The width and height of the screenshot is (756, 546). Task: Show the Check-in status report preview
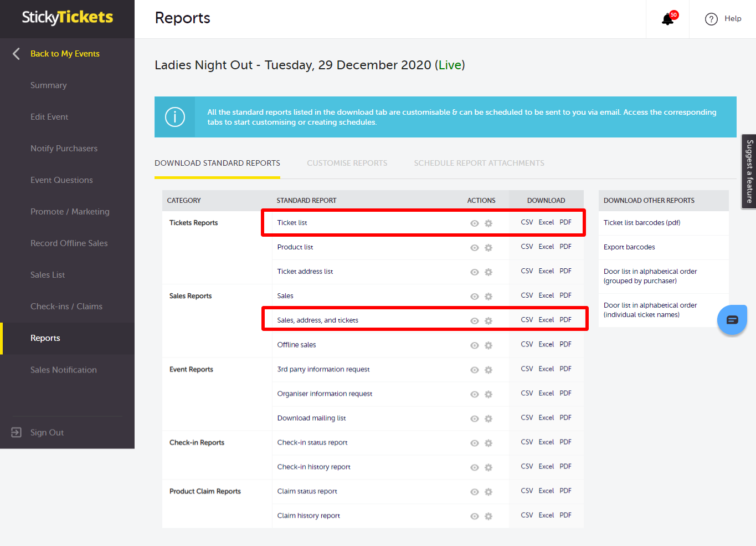(x=475, y=442)
